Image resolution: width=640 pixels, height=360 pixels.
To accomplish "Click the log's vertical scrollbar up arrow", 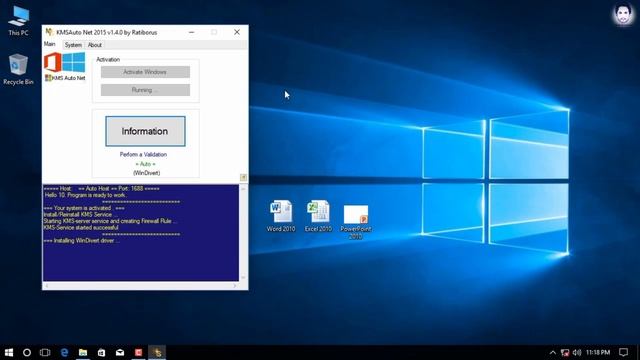I will click(x=244, y=188).
